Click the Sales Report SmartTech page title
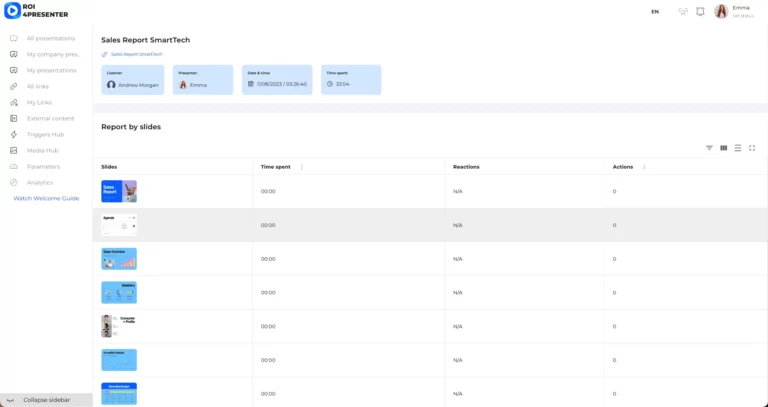 (145, 40)
